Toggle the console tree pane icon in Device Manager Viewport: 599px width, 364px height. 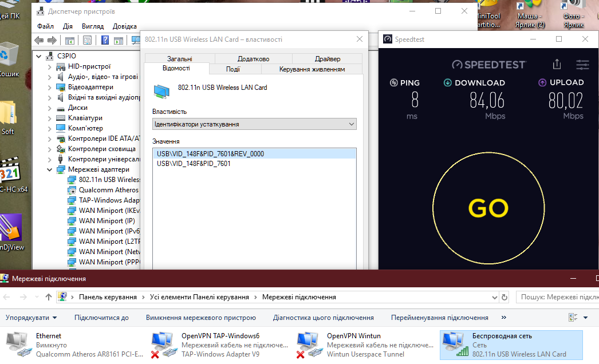click(69, 41)
